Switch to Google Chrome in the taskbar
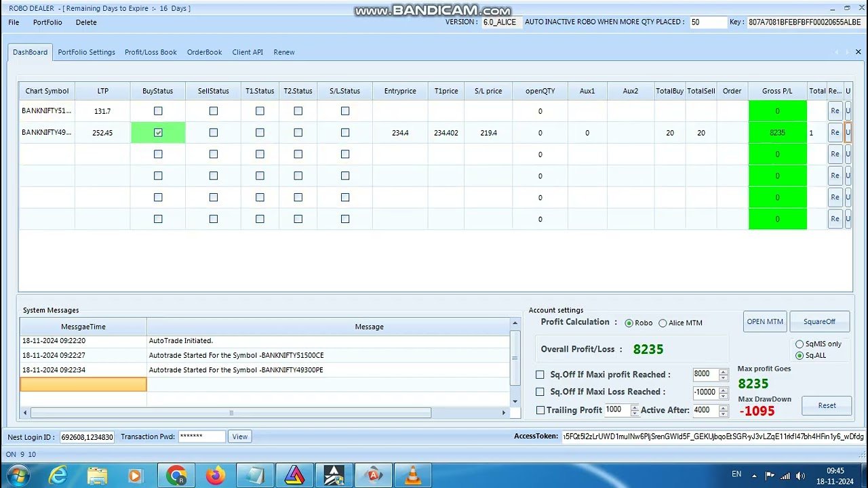The height and width of the screenshot is (488, 868). point(176,475)
